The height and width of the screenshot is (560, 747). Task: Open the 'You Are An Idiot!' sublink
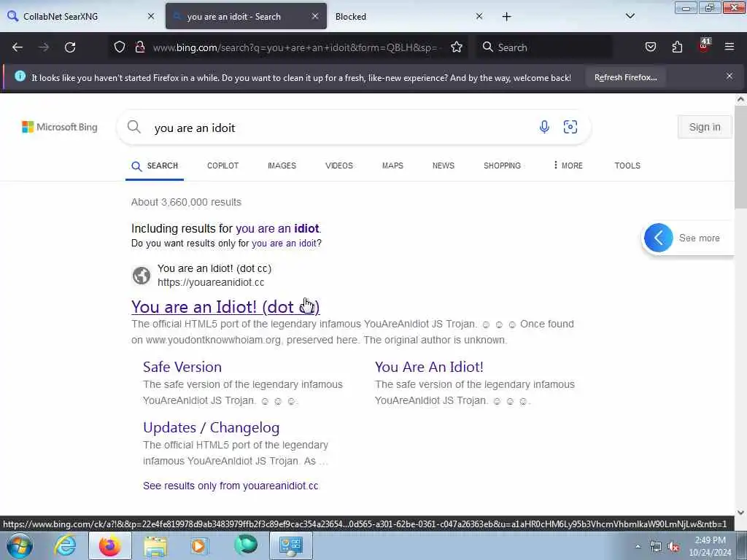(429, 367)
